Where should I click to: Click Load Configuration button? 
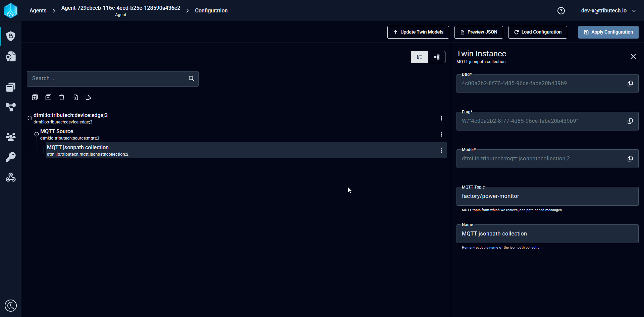click(538, 32)
